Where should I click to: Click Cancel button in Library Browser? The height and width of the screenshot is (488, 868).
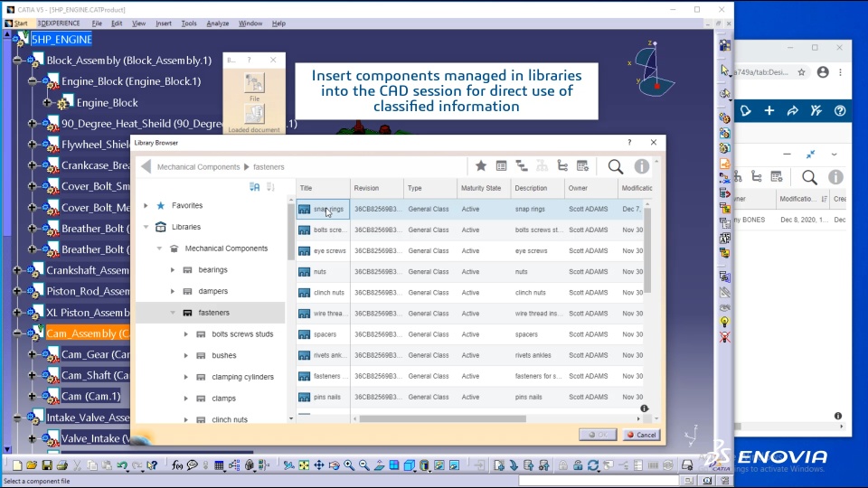(x=642, y=435)
